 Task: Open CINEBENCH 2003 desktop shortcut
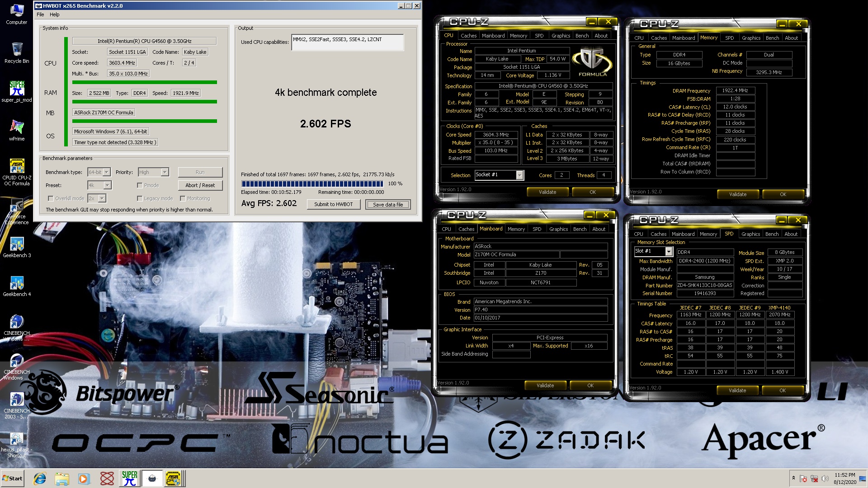click(16, 405)
